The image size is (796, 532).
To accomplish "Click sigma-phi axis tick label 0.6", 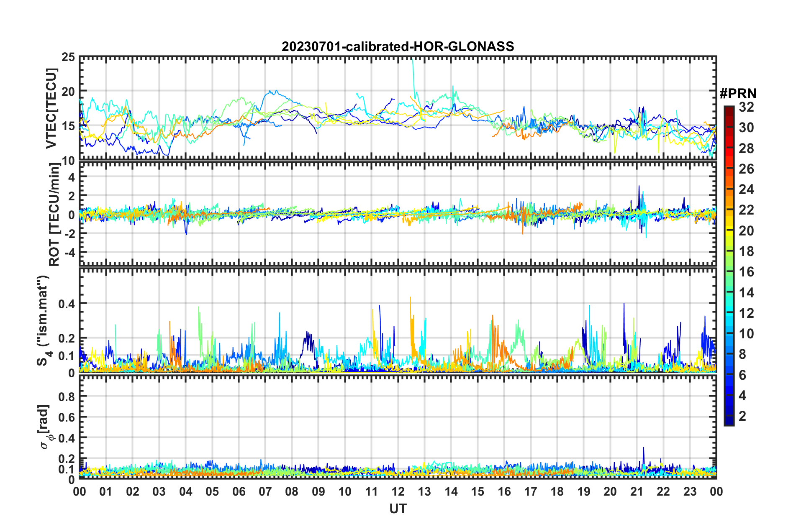I will point(67,417).
